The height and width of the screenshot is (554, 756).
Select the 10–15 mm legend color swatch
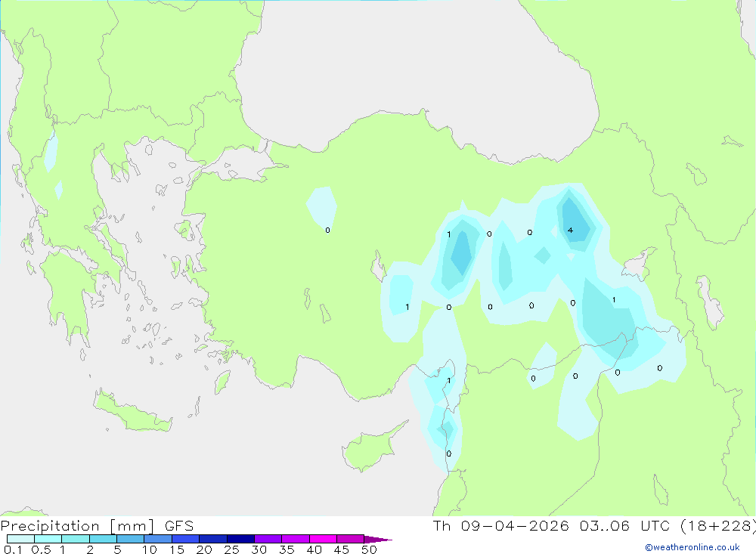pos(158,539)
